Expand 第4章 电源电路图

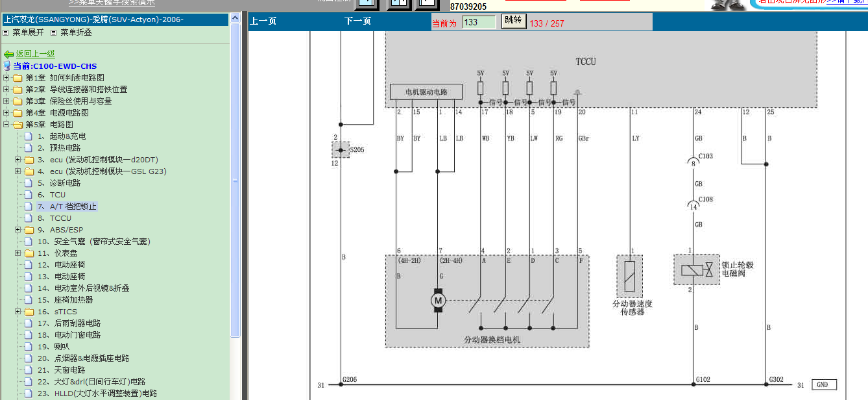6,113
